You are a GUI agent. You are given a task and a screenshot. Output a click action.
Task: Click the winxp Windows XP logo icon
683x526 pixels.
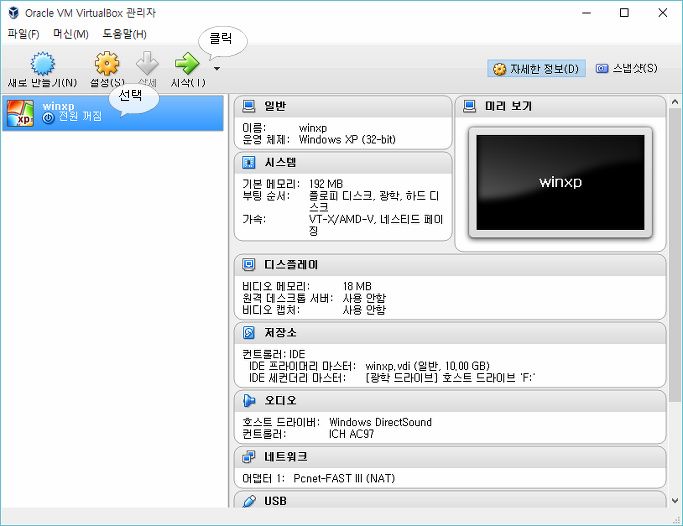(x=20, y=113)
